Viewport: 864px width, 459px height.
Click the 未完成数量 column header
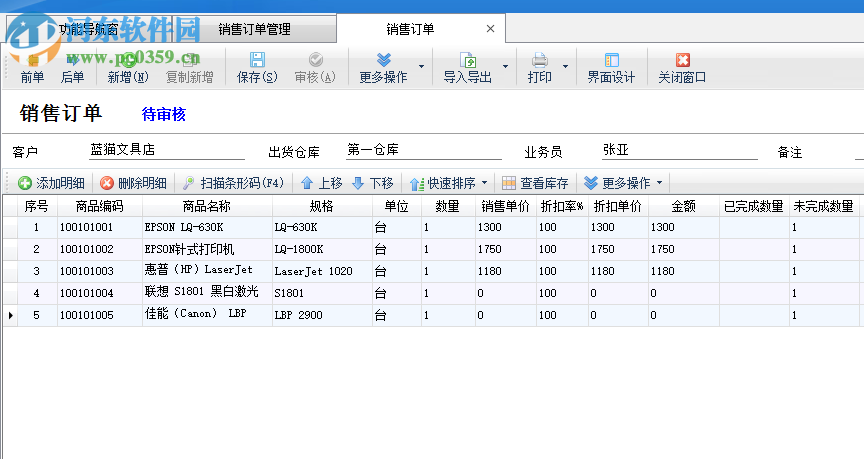pos(823,206)
